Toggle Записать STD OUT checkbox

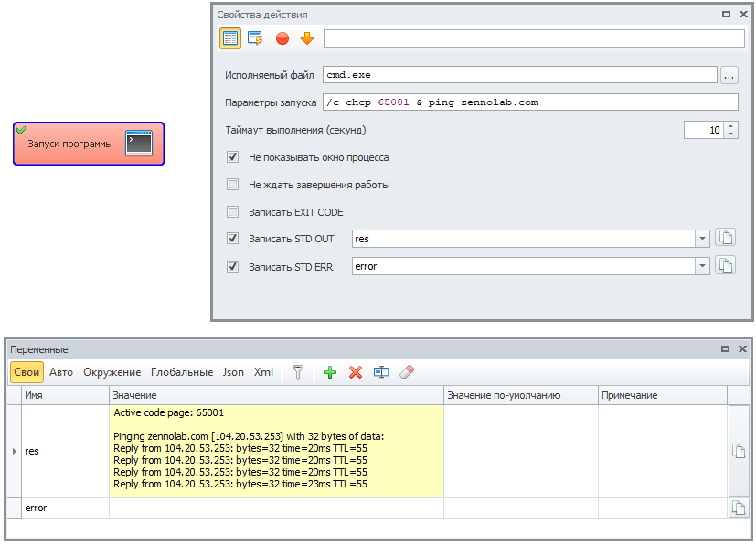(x=232, y=239)
